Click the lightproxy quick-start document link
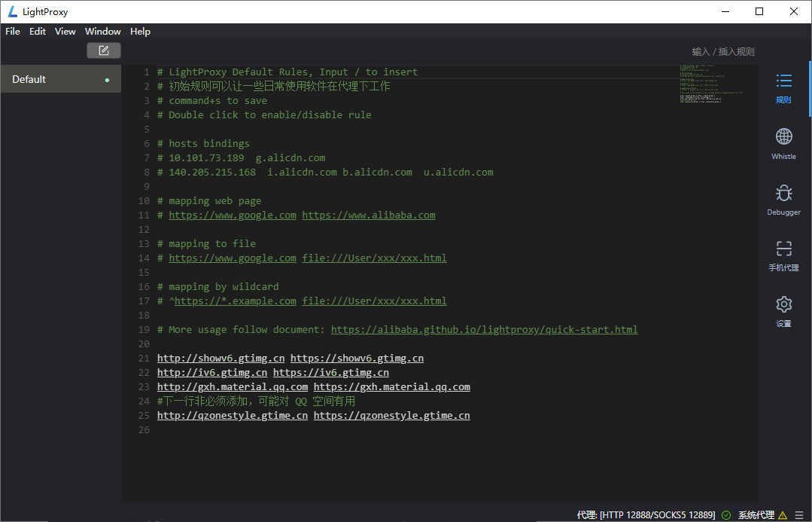The height and width of the screenshot is (522, 812). tap(484, 330)
